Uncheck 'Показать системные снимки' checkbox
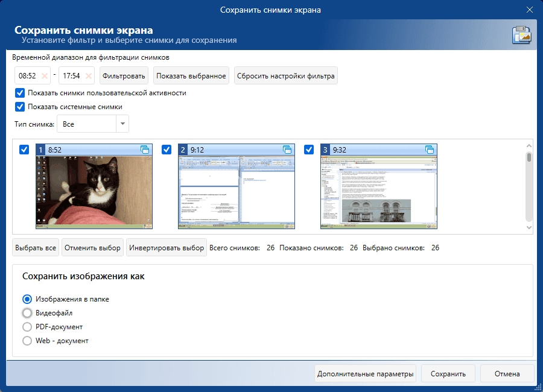 [x=20, y=107]
